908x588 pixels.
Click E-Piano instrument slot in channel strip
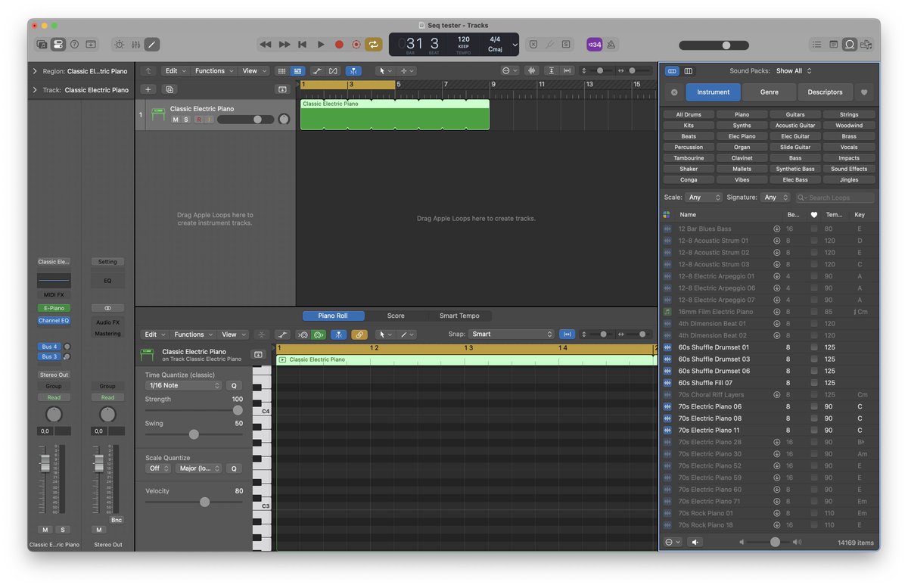point(54,308)
